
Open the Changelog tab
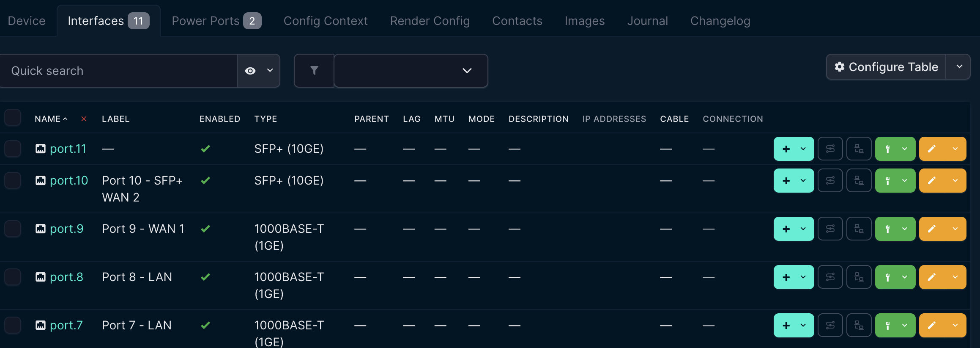[720, 21]
